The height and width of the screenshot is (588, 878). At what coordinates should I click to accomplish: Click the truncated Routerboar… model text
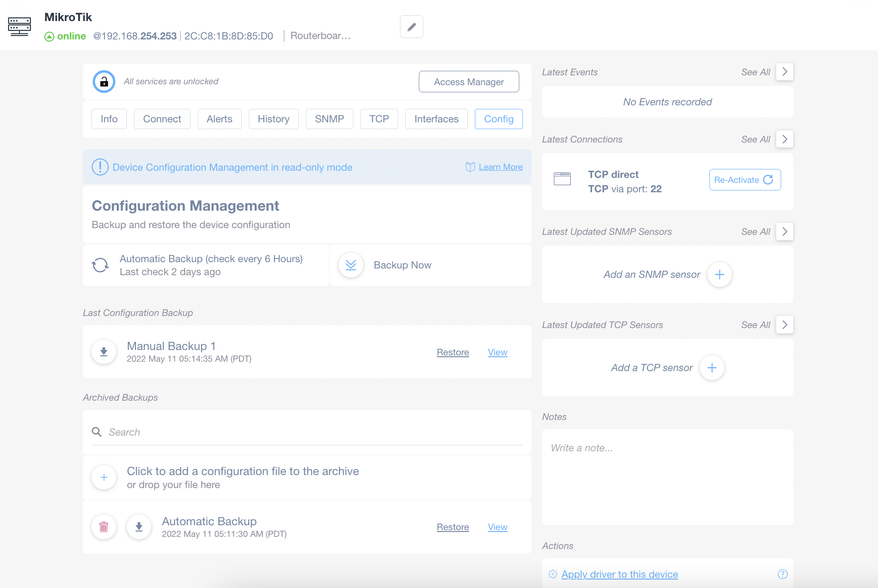click(320, 36)
